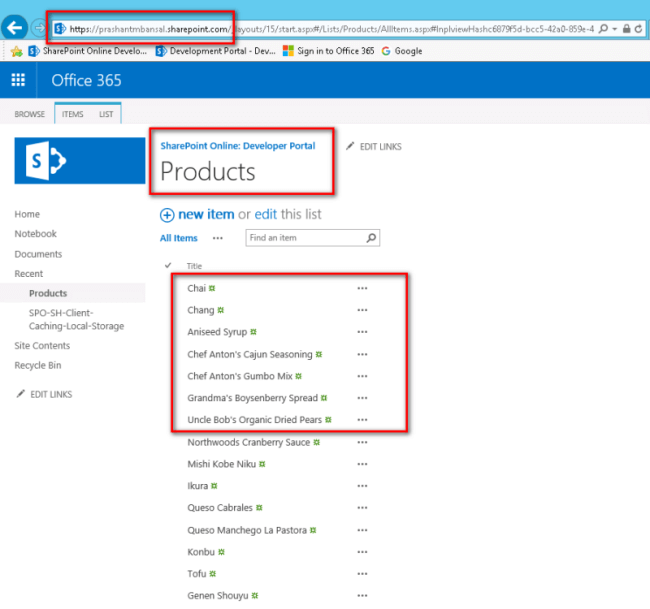
Task: Switch to the ITEMS ribbon tab
Action: (73, 114)
